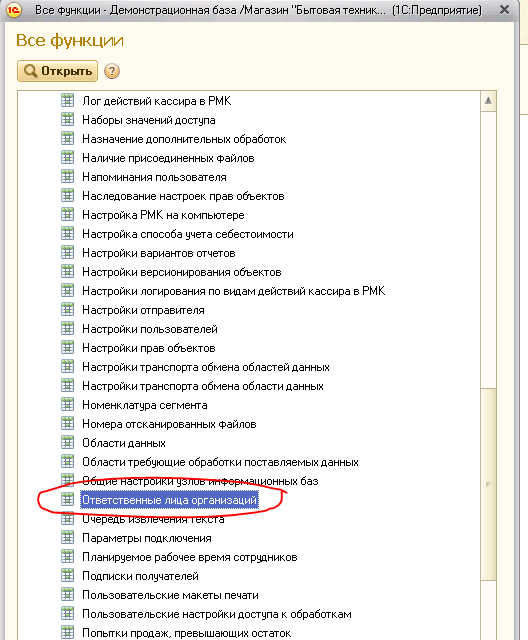The height and width of the screenshot is (640, 528).
Task: Select Очередь извлечения текста entry
Action: pos(153,519)
